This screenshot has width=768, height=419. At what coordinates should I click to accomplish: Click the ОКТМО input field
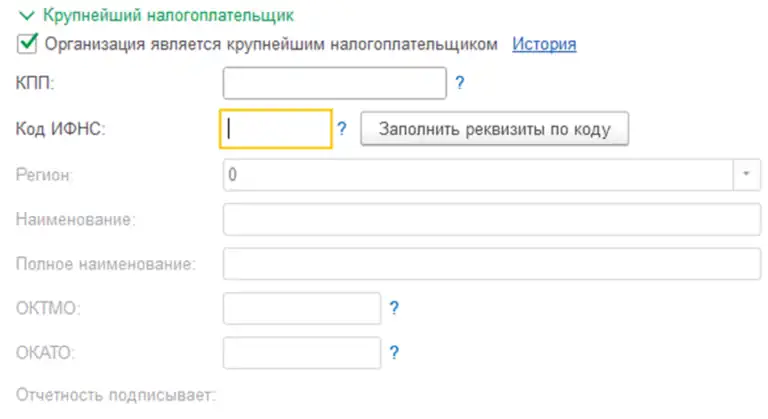302,308
